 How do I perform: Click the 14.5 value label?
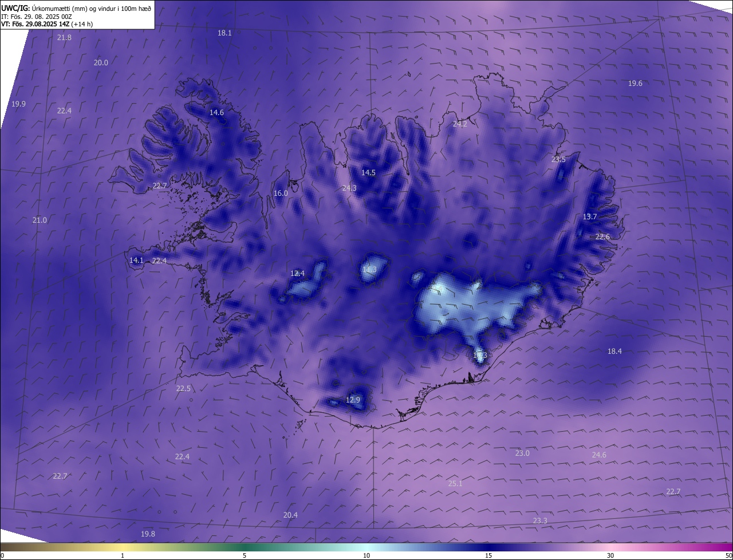pyautogui.click(x=368, y=172)
